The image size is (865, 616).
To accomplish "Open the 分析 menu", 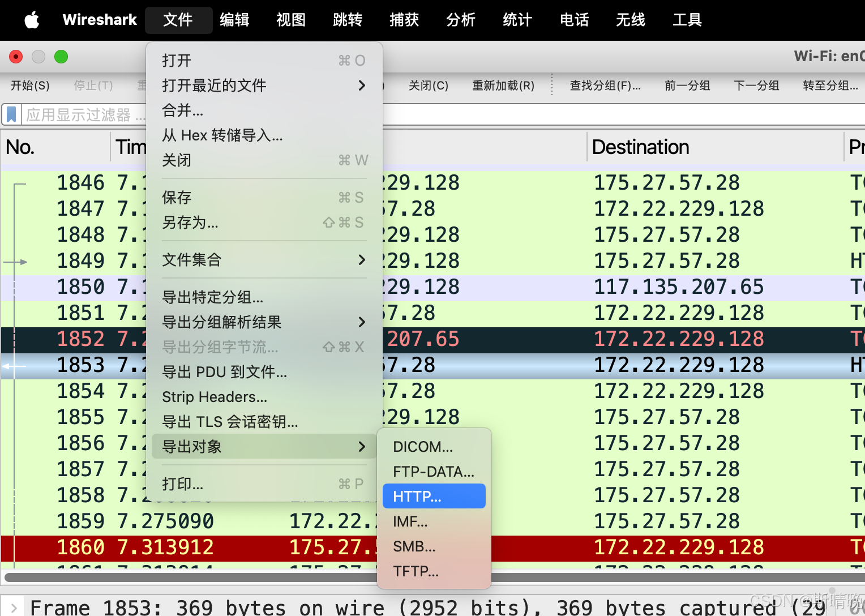I will [461, 20].
